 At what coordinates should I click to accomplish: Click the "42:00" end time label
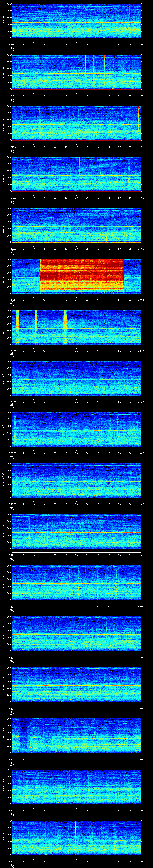[x=141, y=555]
